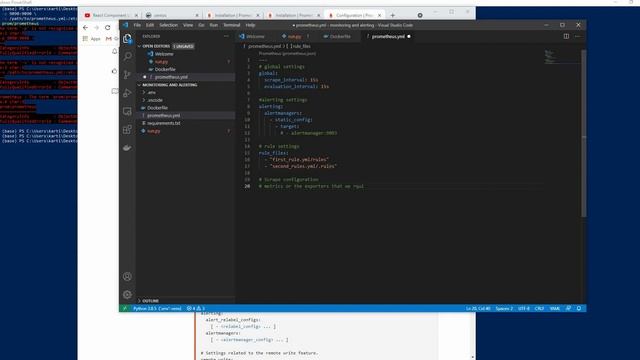Click the Spaces: 2 indentation setting
Screen dimensions: 640x360
coord(504,309)
